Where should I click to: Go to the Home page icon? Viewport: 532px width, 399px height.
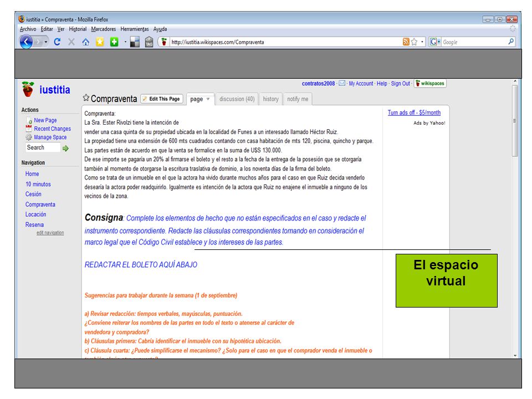(85, 42)
